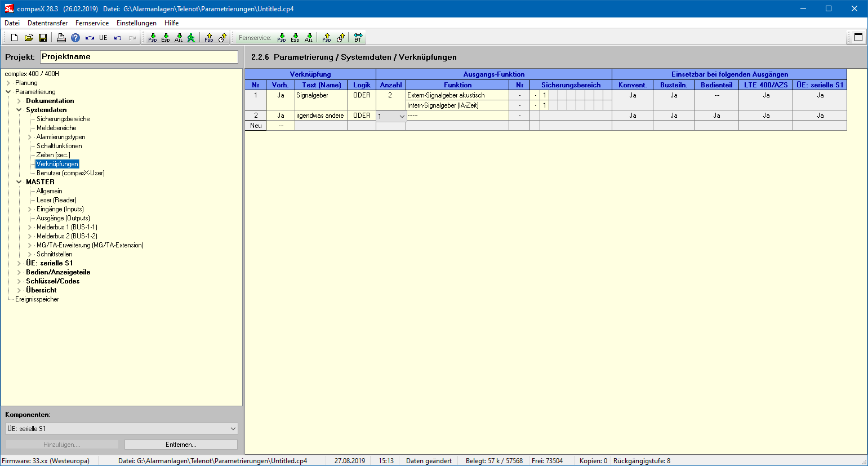Open the Einstellungen menu
The width and height of the screenshot is (868, 466).
point(136,23)
